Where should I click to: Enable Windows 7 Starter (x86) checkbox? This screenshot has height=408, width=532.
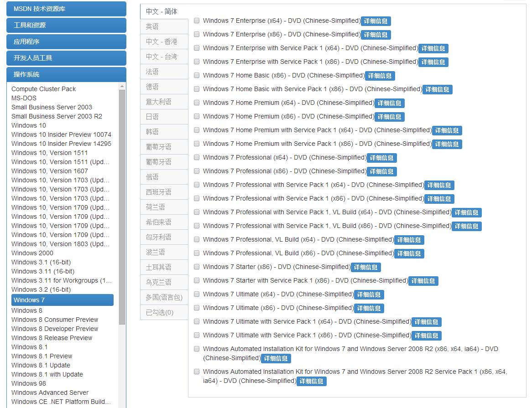click(x=197, y=267)
